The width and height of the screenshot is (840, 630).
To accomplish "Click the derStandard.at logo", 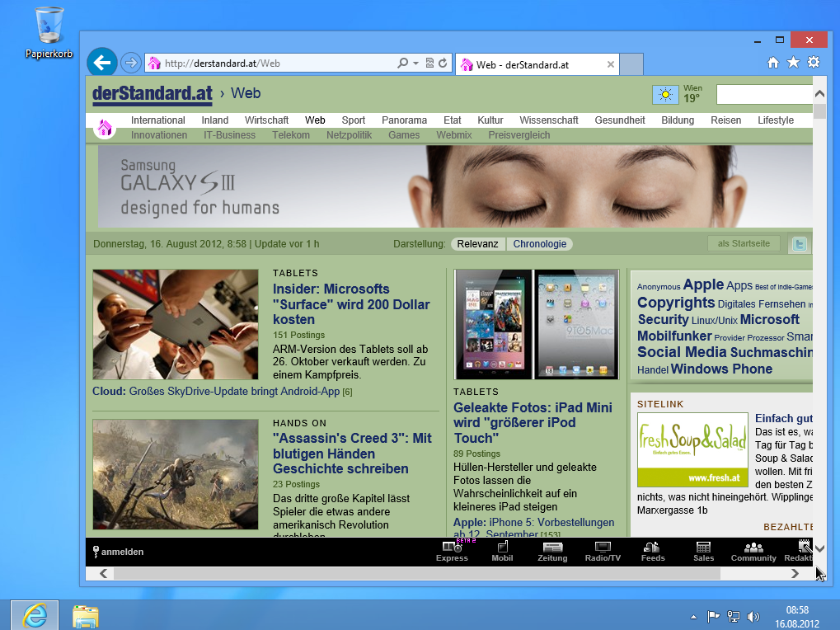I will (153, 94).
